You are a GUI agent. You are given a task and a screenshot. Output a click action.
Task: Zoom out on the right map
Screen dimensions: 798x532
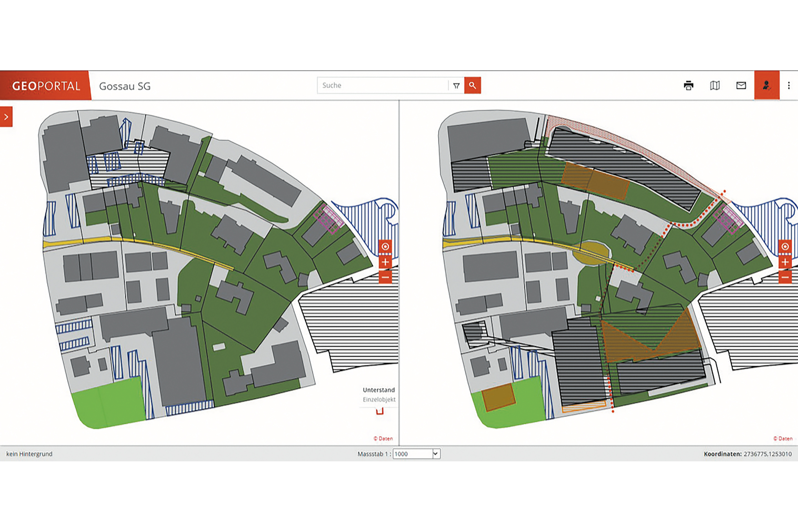point(785,277)
